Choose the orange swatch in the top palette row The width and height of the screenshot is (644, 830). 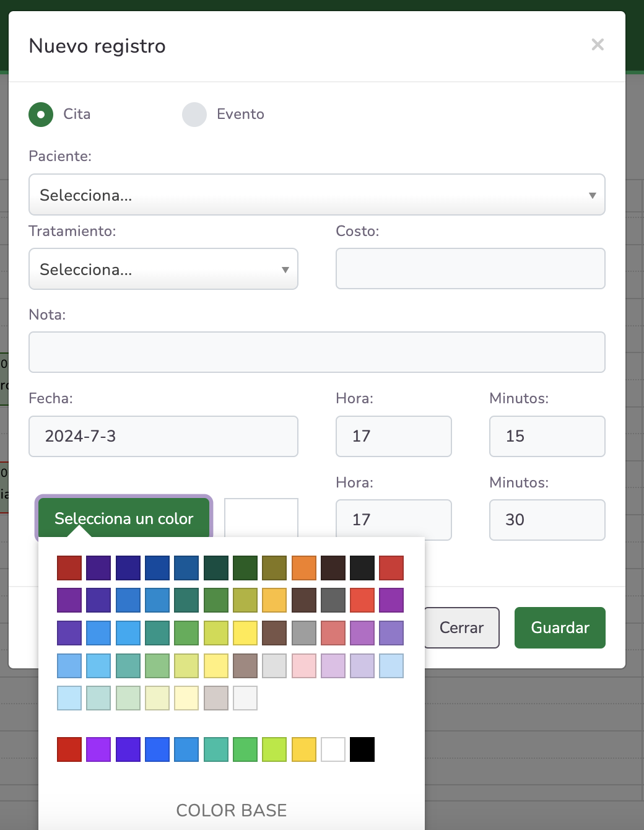(304, 568)
